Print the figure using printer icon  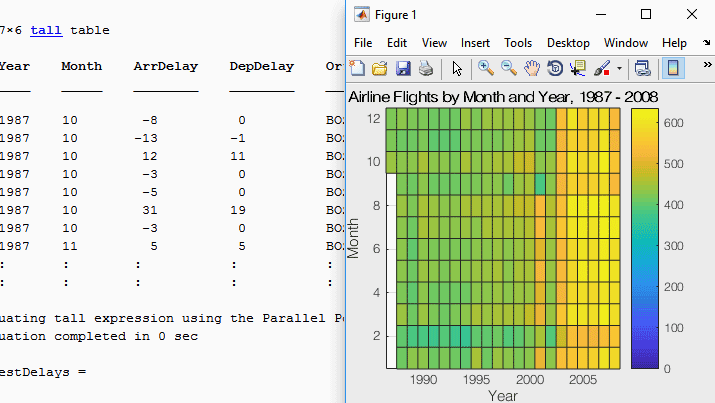tap(425, 69)
